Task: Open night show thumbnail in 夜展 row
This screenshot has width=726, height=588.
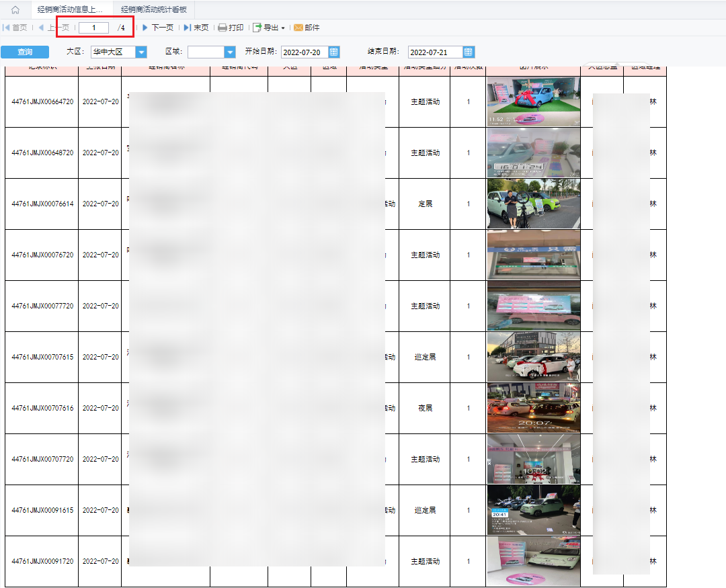Action: 533,408
